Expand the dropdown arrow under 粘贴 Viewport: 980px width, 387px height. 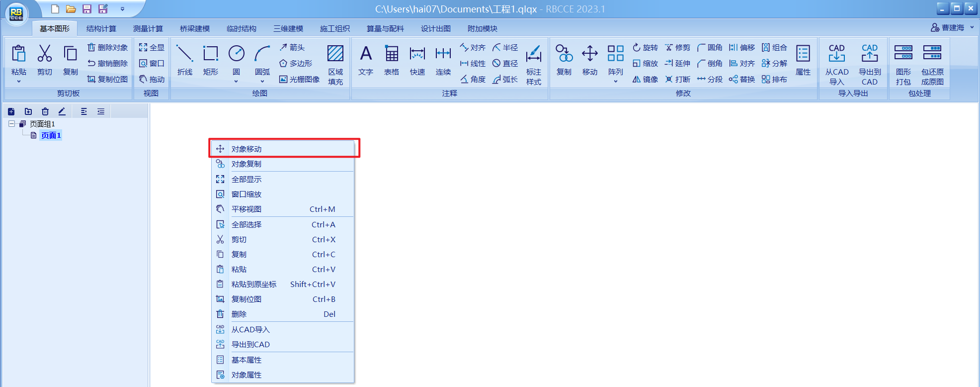19,82
